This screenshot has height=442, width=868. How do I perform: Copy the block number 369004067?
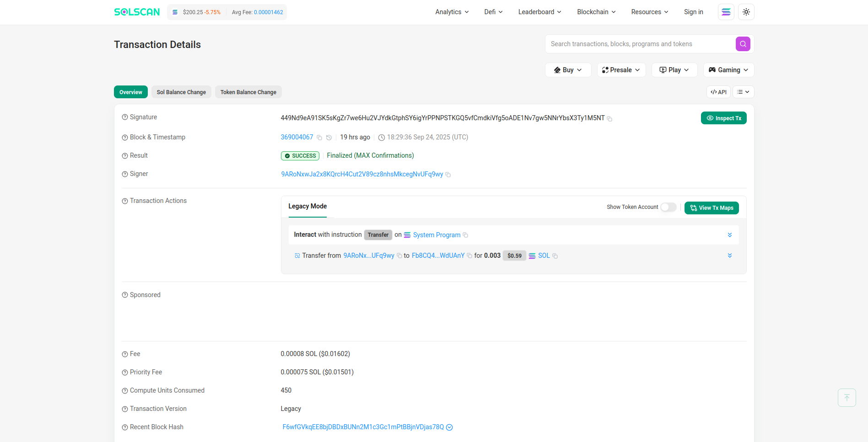pos(319,138)
